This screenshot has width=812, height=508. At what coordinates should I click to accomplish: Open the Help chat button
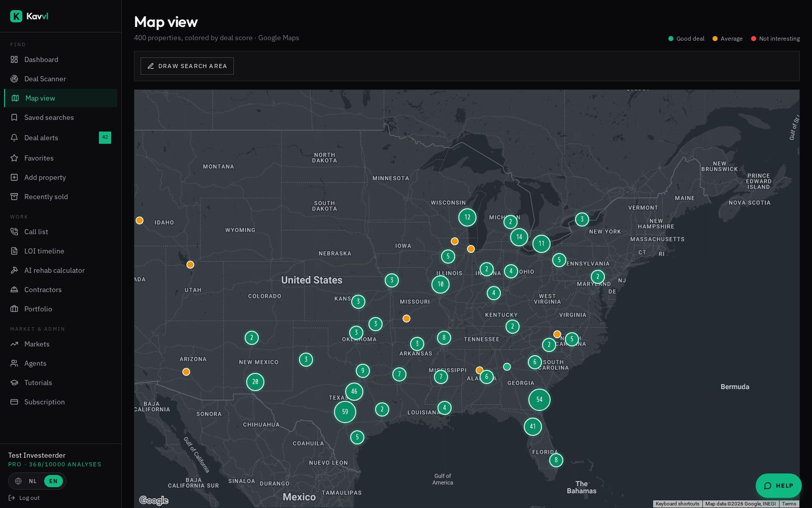[779, 486]
